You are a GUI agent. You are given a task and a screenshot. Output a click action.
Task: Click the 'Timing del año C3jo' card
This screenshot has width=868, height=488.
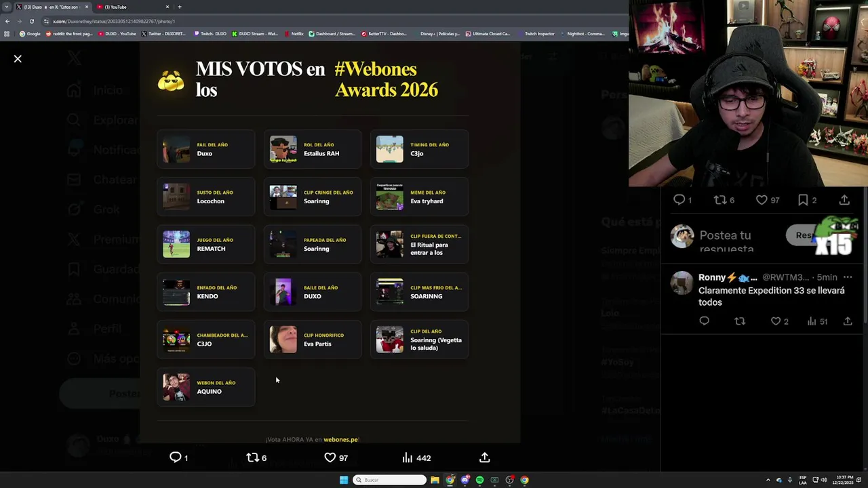click(x=419, y=149)
